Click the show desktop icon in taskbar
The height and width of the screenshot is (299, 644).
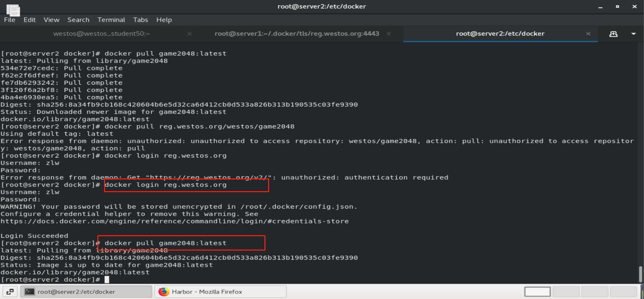point(10,292)
